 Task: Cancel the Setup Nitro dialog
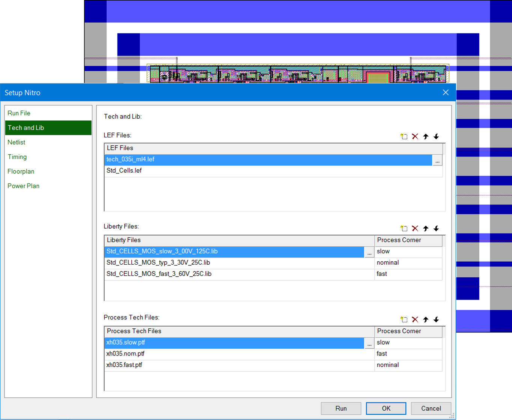pyautogui.click(x=431, y=408)
